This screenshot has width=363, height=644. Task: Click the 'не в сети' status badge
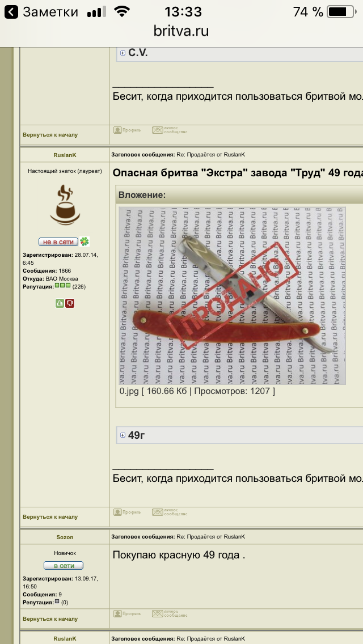click(x=58, y=242)
